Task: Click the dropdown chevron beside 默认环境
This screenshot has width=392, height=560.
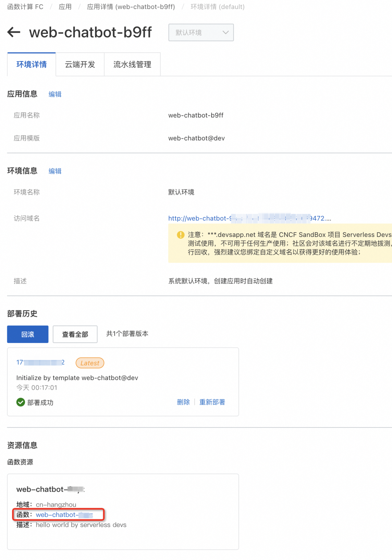Action: (225, 32)
